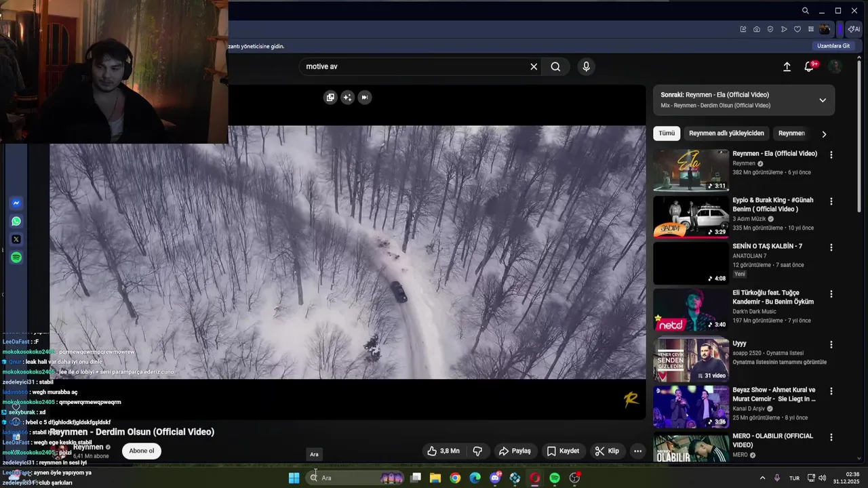
Task: Open browser easy setup sliders icon
Action: click(x=811, y=29)
